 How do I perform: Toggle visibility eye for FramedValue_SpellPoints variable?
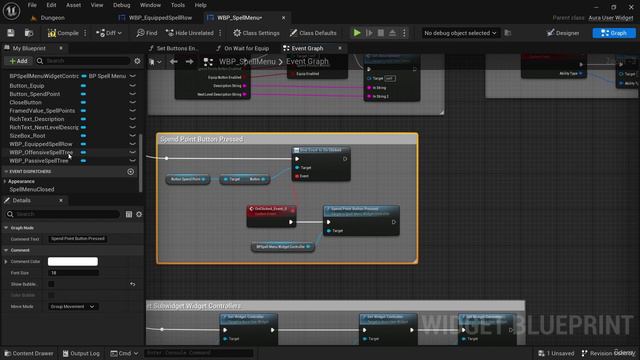(133, 111)
